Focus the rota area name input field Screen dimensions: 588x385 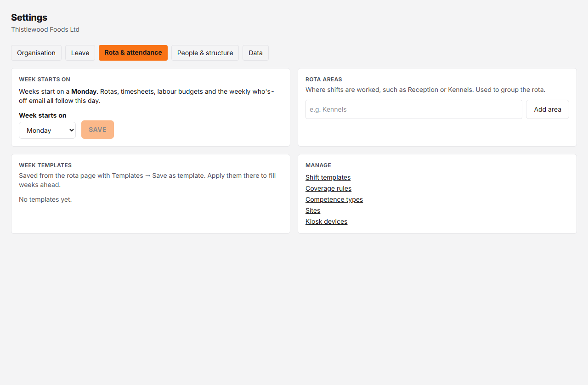tap(414, 109)
